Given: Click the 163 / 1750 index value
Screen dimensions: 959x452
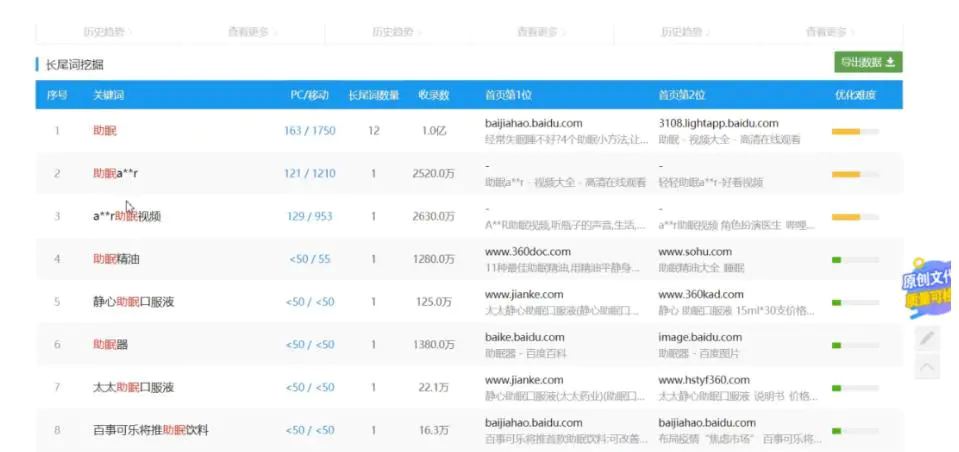Looking at the screenshot, I should point(310,131).
